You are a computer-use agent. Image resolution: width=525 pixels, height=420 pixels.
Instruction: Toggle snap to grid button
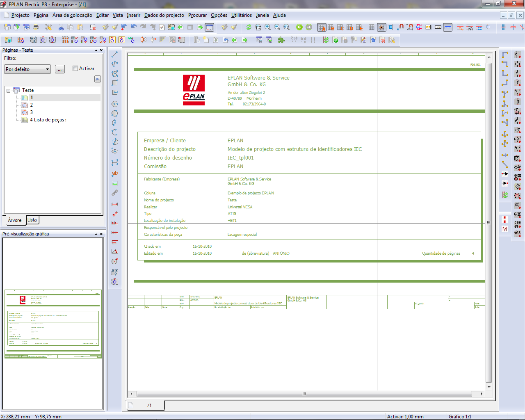[x=381, y=27]
